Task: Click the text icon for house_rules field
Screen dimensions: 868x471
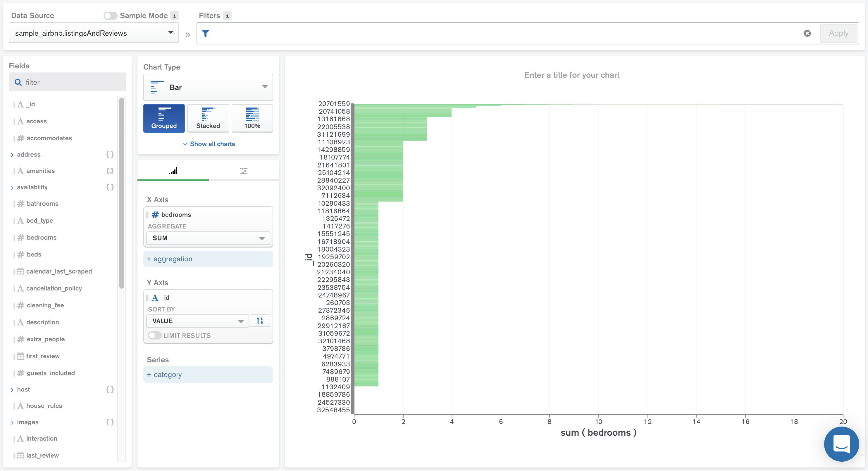Action: coord(20,406)
